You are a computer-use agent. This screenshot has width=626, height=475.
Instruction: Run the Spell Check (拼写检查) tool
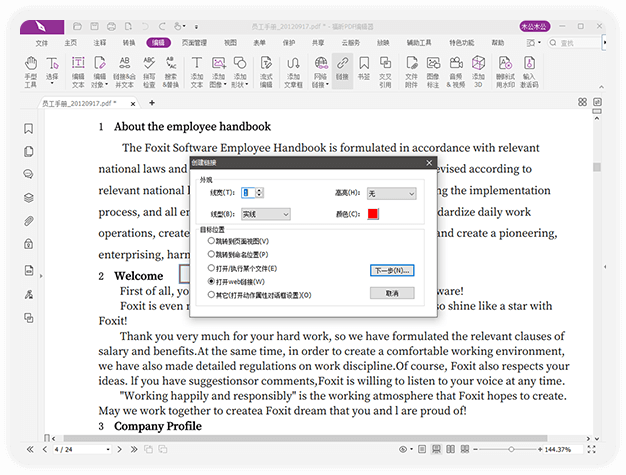tap(149, 72)
